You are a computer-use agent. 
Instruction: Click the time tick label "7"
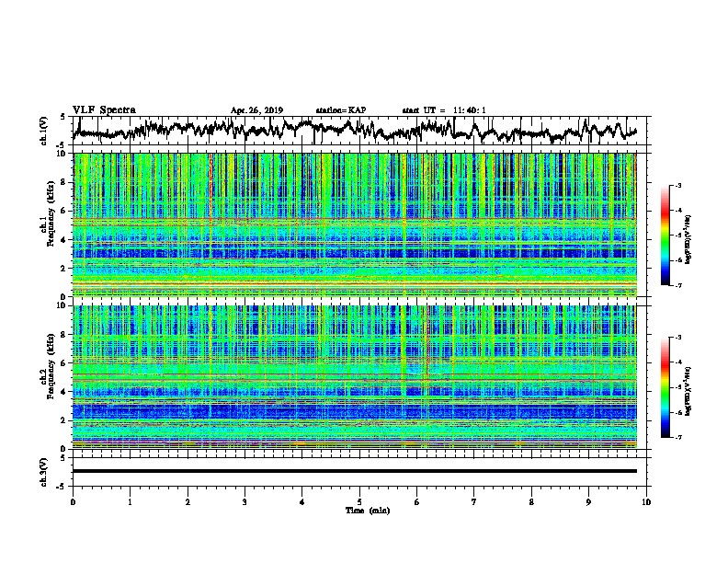[x=474, y=502]
